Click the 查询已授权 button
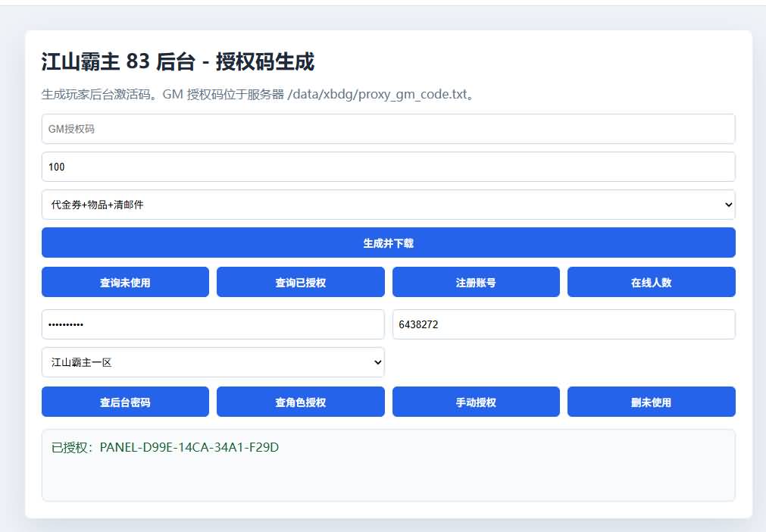The width and height of the screenshot is (766, 532). (301, 282)
